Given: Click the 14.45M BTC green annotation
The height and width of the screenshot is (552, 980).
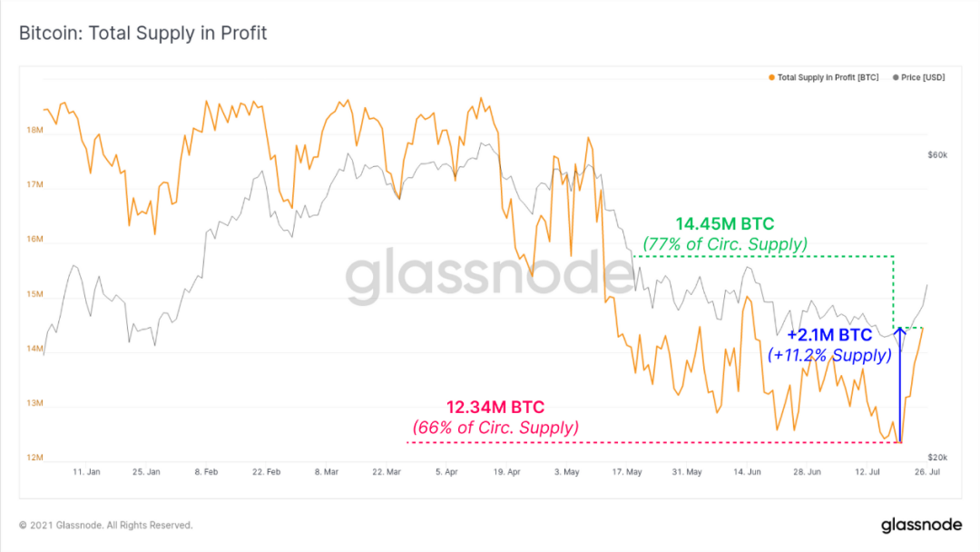Looking at the screenshot, I should tap(724, 224).
